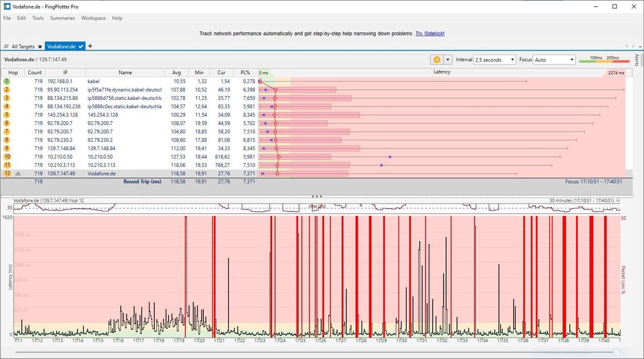Screen dimensions: 644x359
Task: Click the hop 11 orange number icon
Action: (7, 165)
